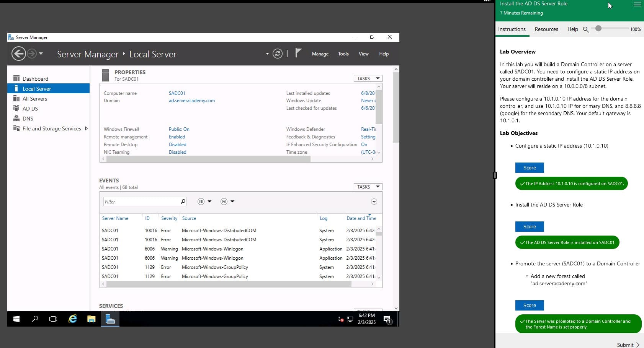
Task: Click into the Events Filter field
Action: [x=140, y=202]
